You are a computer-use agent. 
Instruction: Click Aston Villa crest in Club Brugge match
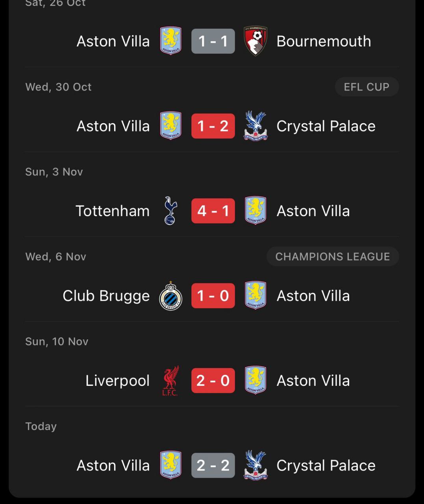click(x=256, y=296)
